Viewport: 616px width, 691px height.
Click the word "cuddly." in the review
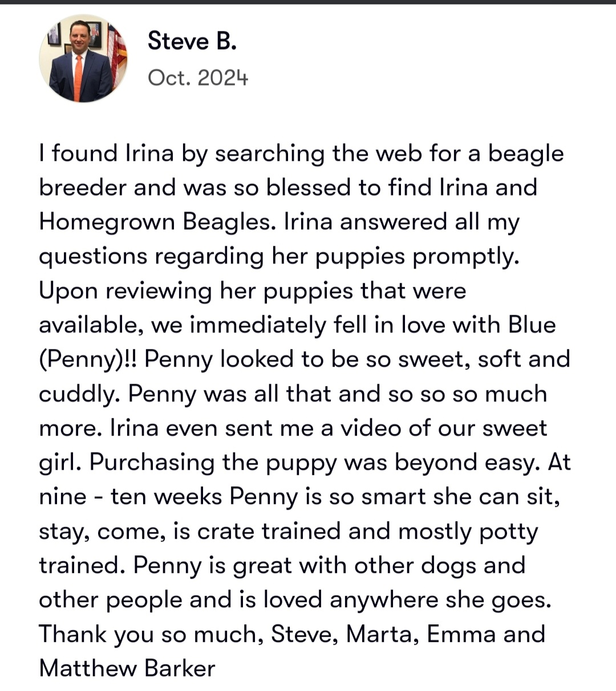pos(80,395)
